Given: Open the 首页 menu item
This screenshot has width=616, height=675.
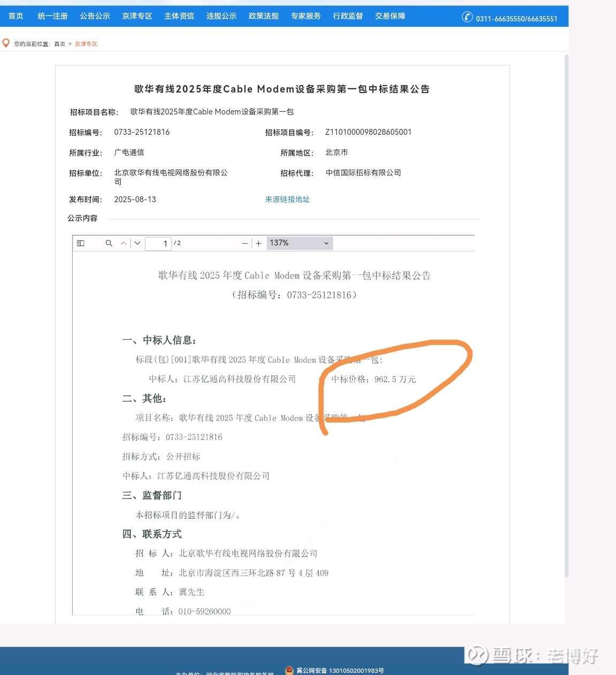Looking at the screenshot, I should 16,16.
